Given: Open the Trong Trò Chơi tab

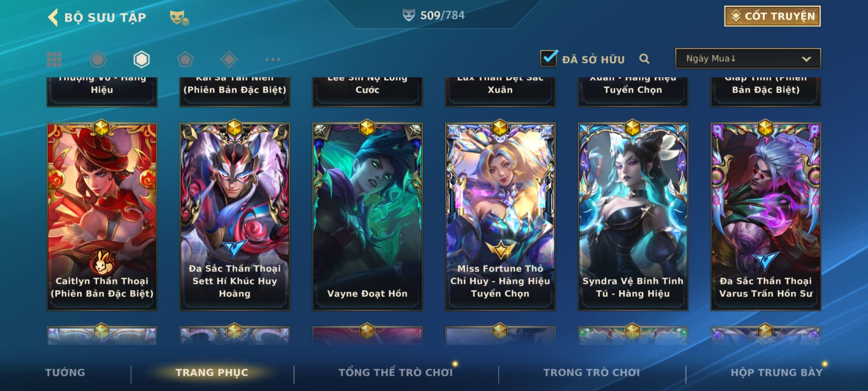Looking at the screenshot, I should point(592,372).
